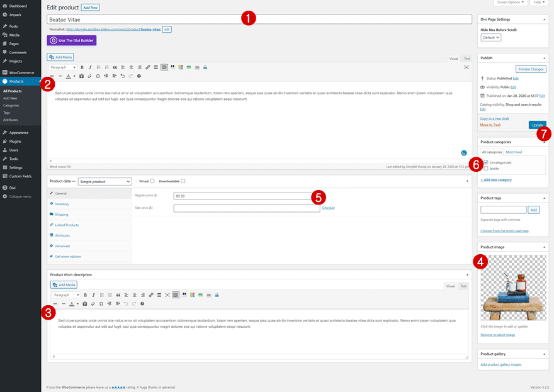The height and width of the screenshot is (392, 554).
Task: Align right in short description editor
Action: (143, 295)
